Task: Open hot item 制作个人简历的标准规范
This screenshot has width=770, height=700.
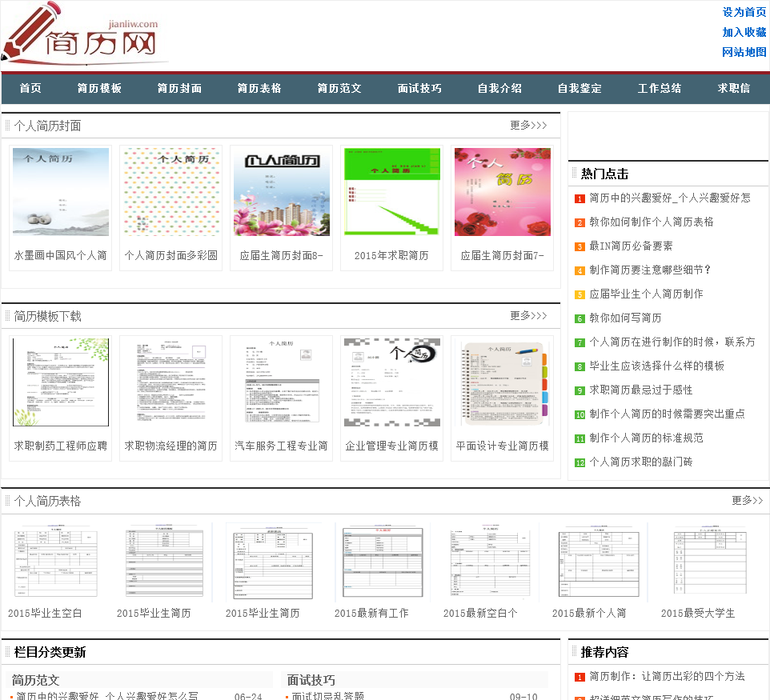Action: (646, 438)
